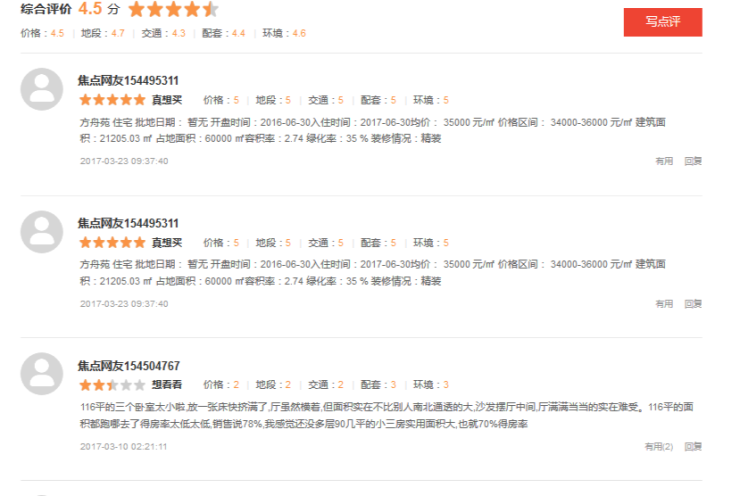Open second 焦点网友154495311 username

(128, 223)
